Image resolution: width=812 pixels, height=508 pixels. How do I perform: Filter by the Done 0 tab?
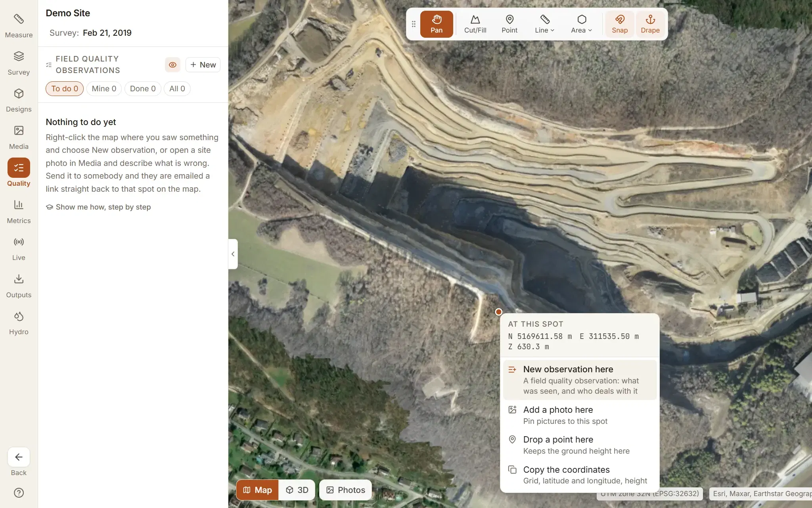143,89
